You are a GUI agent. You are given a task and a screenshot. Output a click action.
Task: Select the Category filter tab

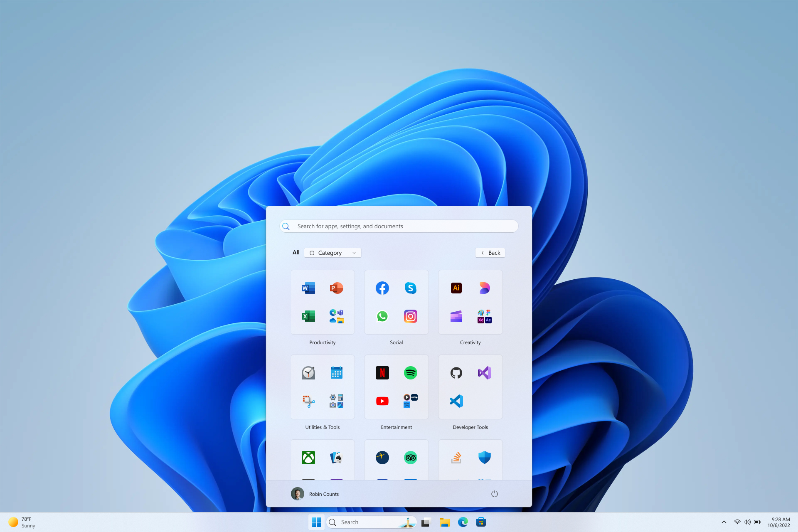(x=331, y=252)
